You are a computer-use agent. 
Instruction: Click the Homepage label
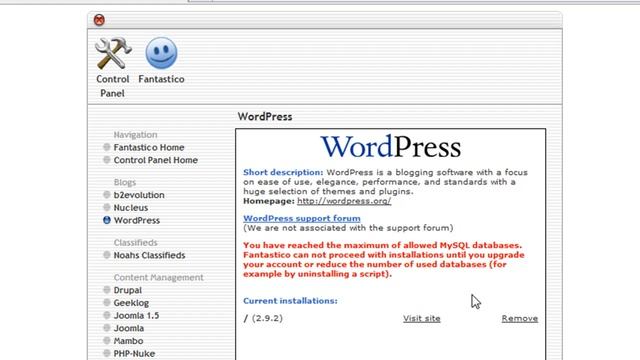point(269,201)
